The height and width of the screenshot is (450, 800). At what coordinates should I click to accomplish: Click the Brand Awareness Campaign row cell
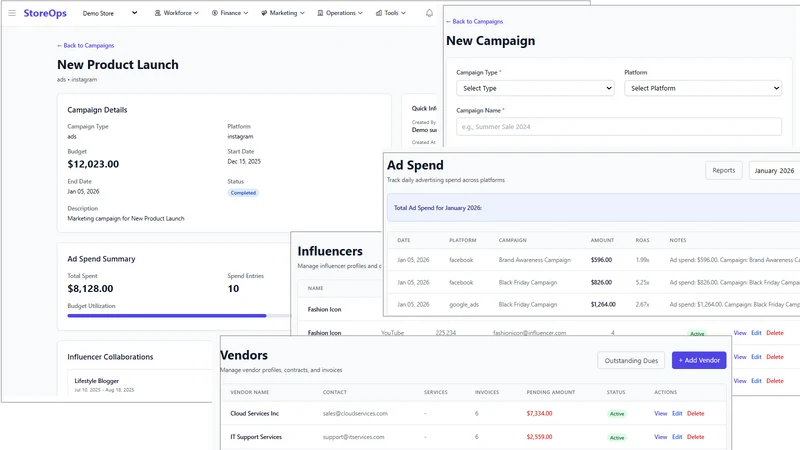tap(534, 260)
